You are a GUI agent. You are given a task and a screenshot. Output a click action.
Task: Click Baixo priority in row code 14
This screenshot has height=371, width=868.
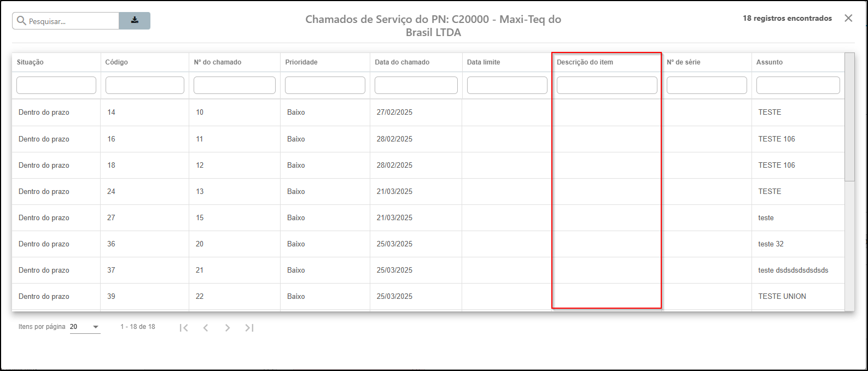pyautogui.click(x=296, y=112)
